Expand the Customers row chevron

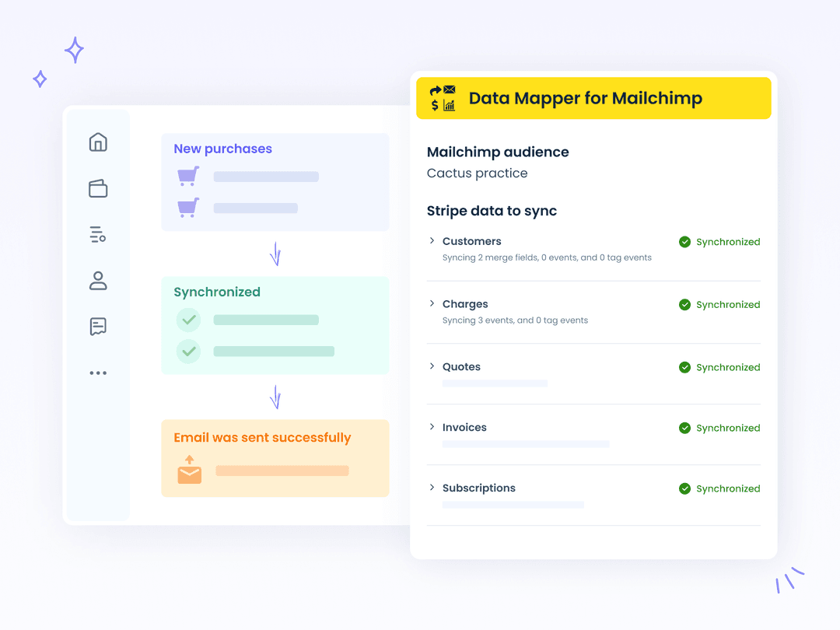click(x=432, y=240)
